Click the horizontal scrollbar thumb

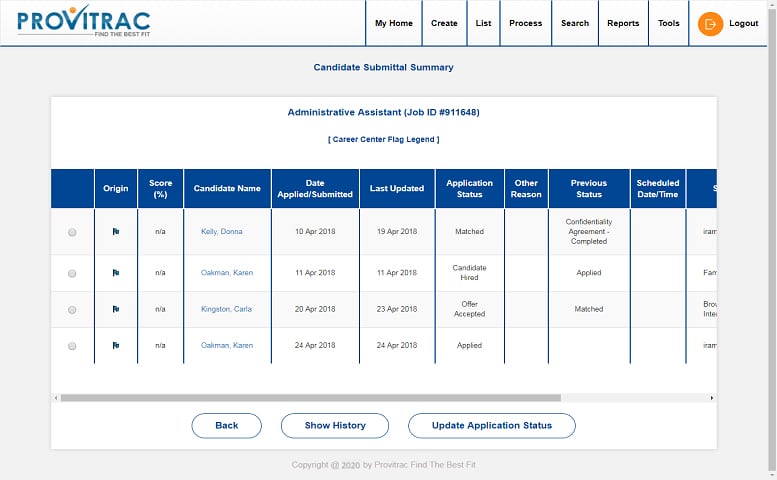pos(311,398)
